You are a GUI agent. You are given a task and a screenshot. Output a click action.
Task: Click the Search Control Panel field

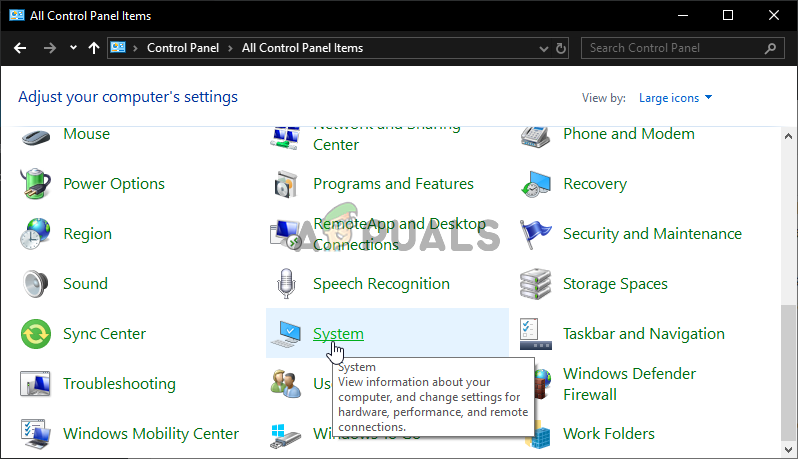click(675, 48)
